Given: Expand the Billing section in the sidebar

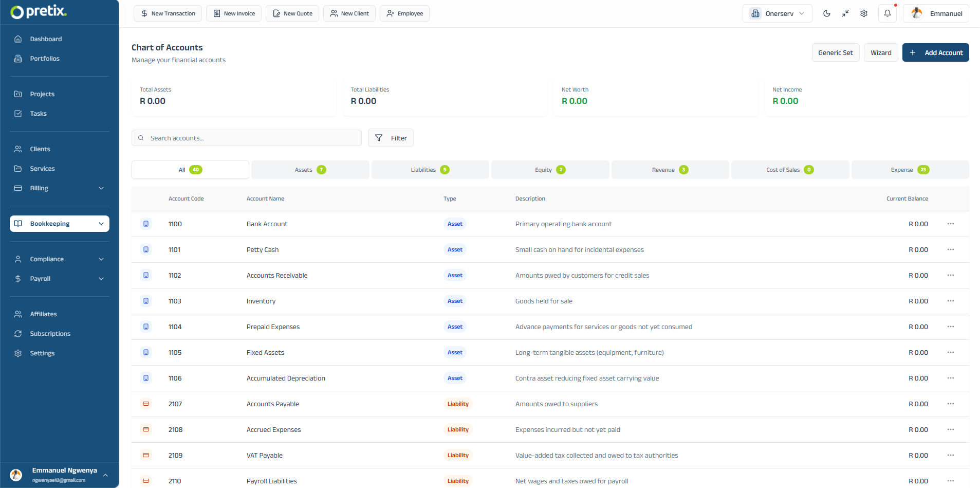Looking at the screenshot, I should click(101, 188).
